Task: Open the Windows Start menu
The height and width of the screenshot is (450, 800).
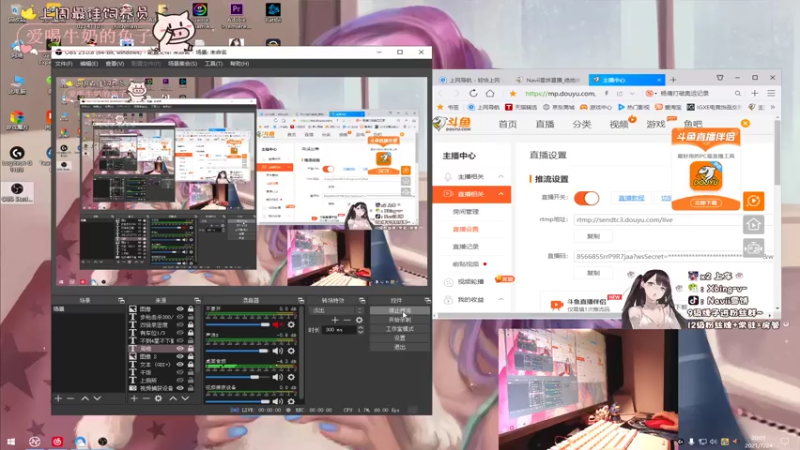Action: point(11,441)
